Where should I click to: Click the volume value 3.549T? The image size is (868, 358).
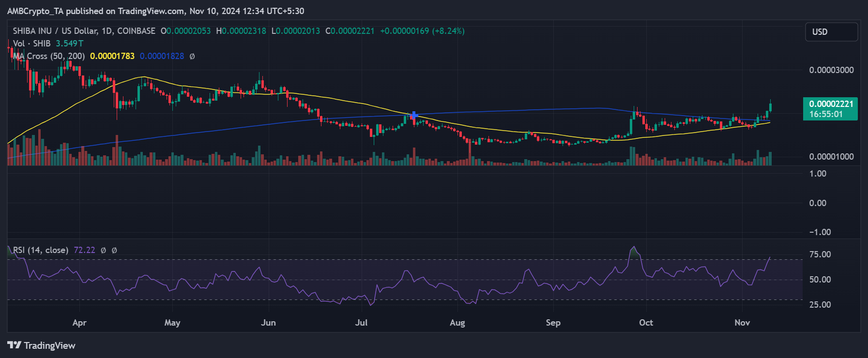point(69,44)
